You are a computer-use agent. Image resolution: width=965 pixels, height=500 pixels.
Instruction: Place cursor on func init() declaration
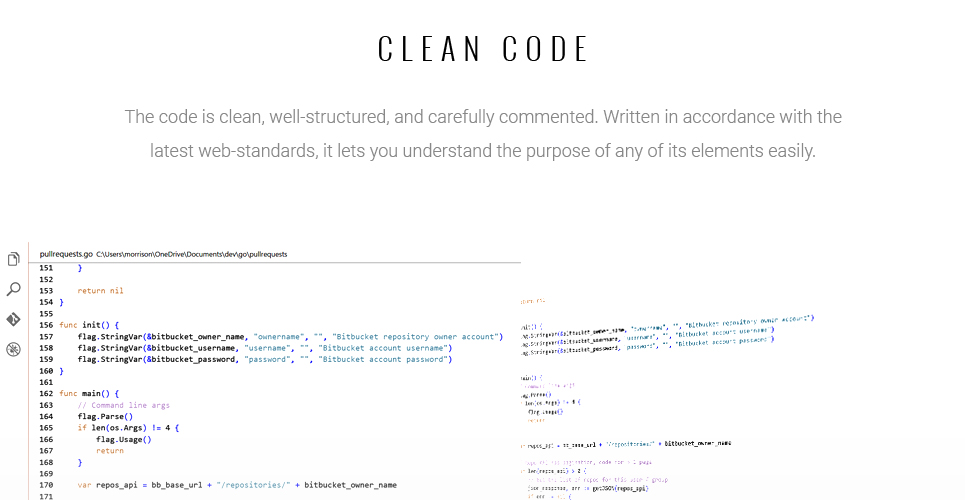click(x=89, y=325)
